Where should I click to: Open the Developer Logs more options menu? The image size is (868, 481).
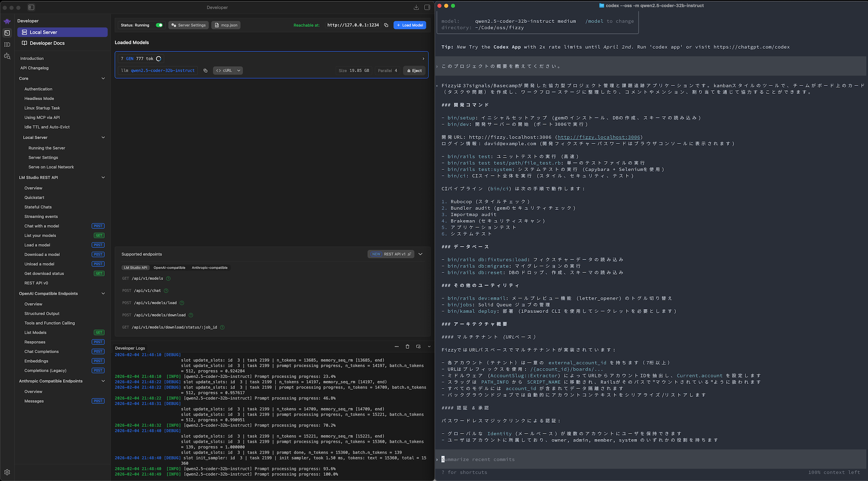pyautogui.click(x=396, y=346)
